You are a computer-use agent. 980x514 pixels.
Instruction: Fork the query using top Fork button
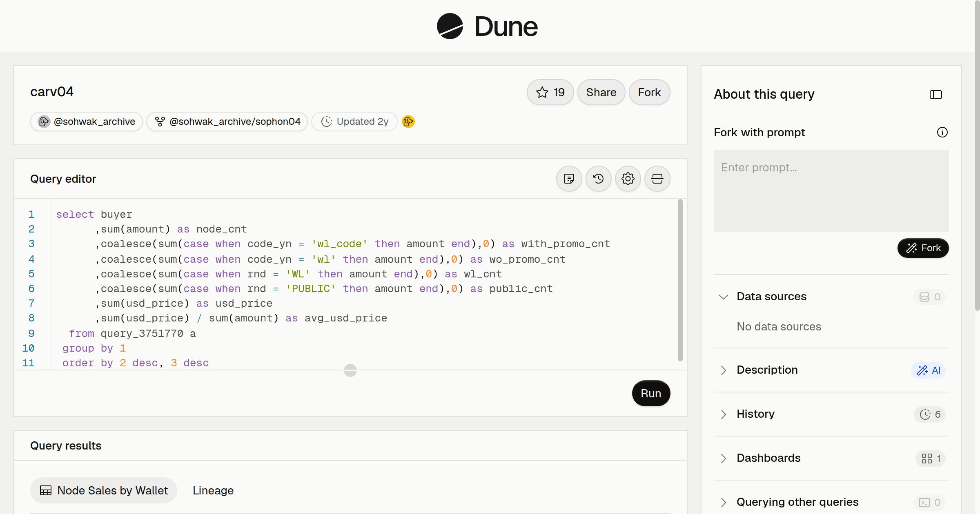click(649, 92)
